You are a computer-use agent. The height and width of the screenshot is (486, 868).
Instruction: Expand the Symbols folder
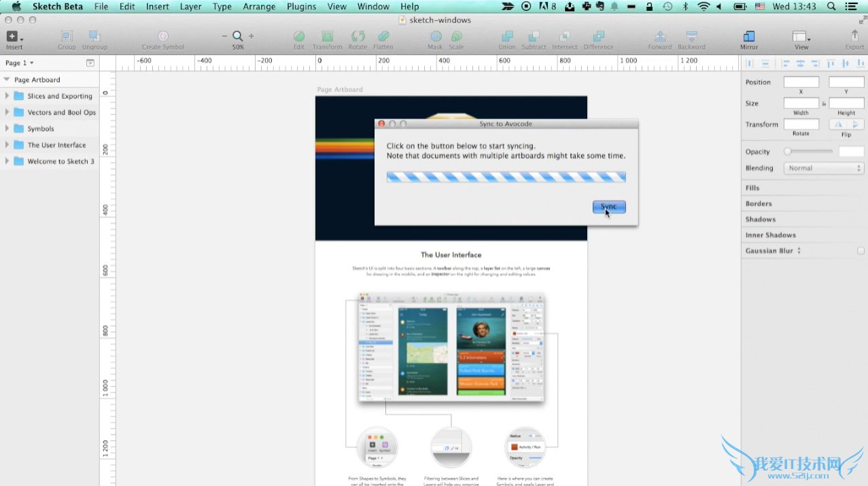point(7,128)
